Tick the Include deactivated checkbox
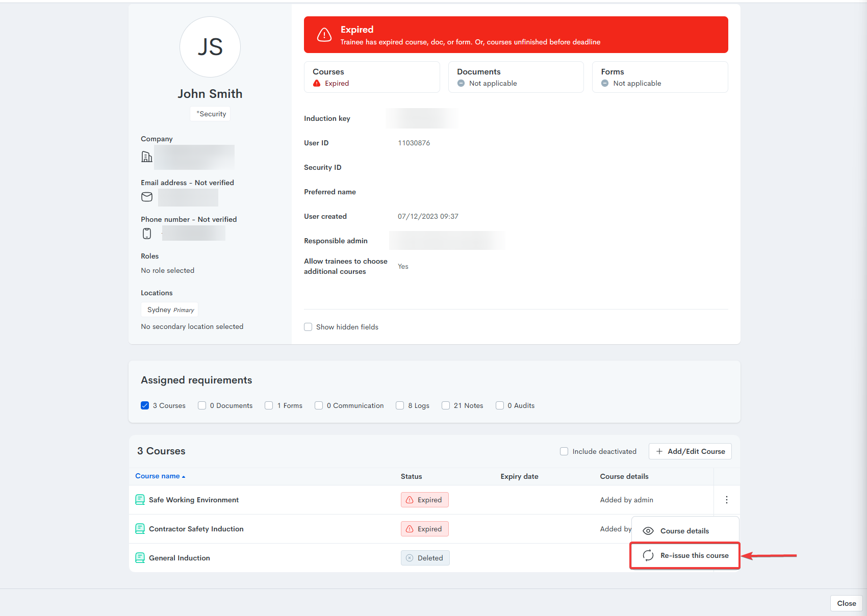The image size is (867, 616). (564, 451)
